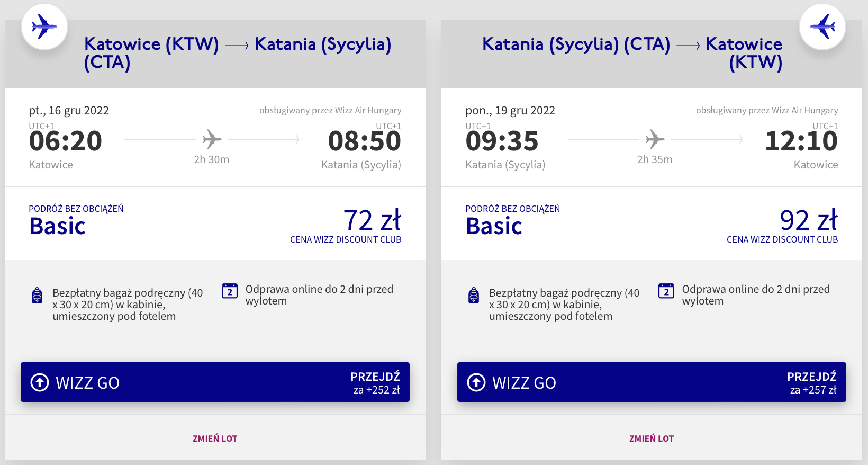Select the 92 zł Basic fare price
This screenshot has height=465, width=868.
pos(808,220)
